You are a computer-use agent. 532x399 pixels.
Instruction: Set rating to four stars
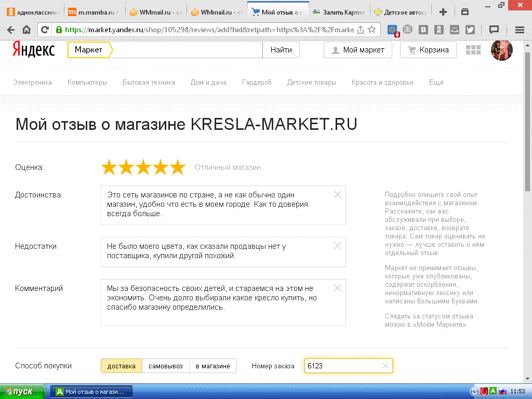coord(161,167)
